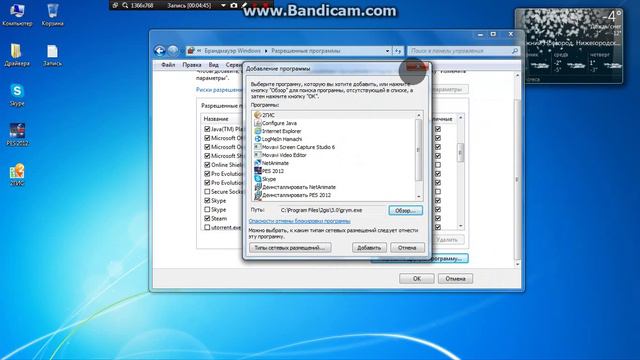This screenshot has width=640, height=360.
Task: Click allowed programs scrollbar thumb
Action: pyautogui.click(x=460, y=153)
